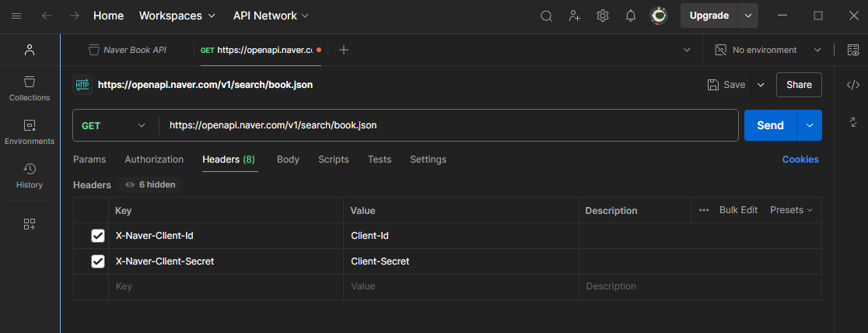The height and width of the screenshot is (333, 868).
Task: Click the Share button
Action: (x=799, y=85)
